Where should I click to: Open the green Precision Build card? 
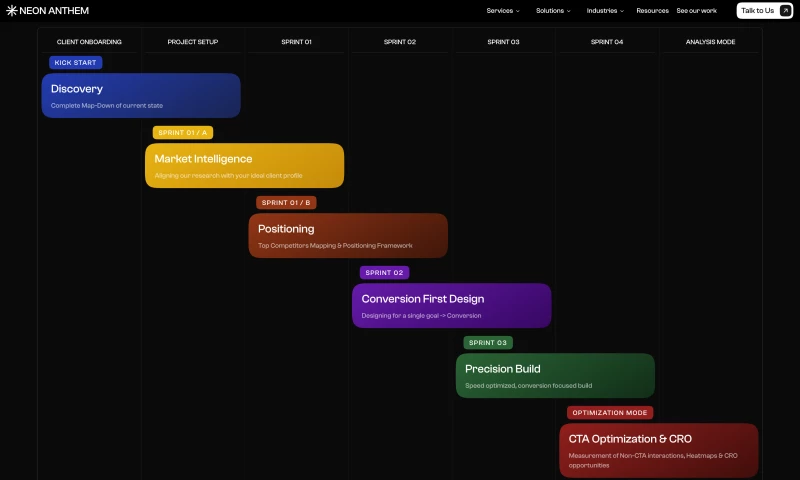555,375
